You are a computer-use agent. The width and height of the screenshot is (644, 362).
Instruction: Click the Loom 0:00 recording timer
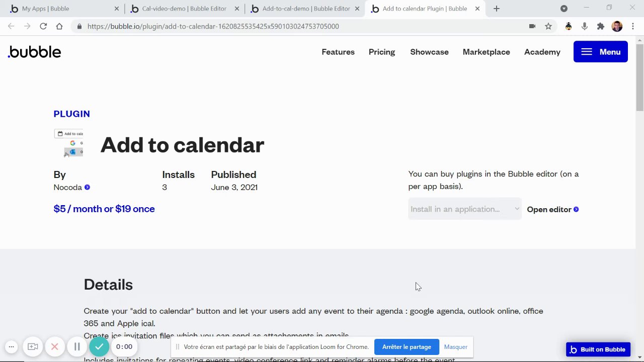tap(124, 346)
